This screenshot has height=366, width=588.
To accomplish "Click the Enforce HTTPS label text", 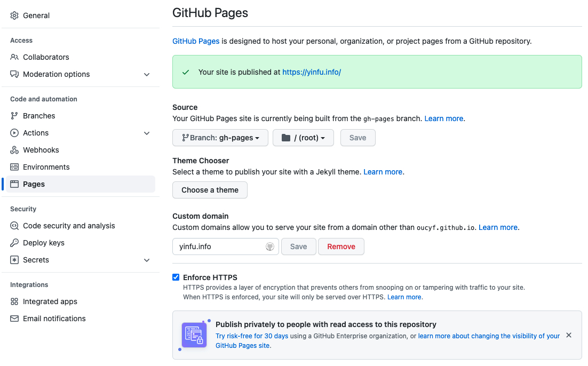I will [210, 277].
